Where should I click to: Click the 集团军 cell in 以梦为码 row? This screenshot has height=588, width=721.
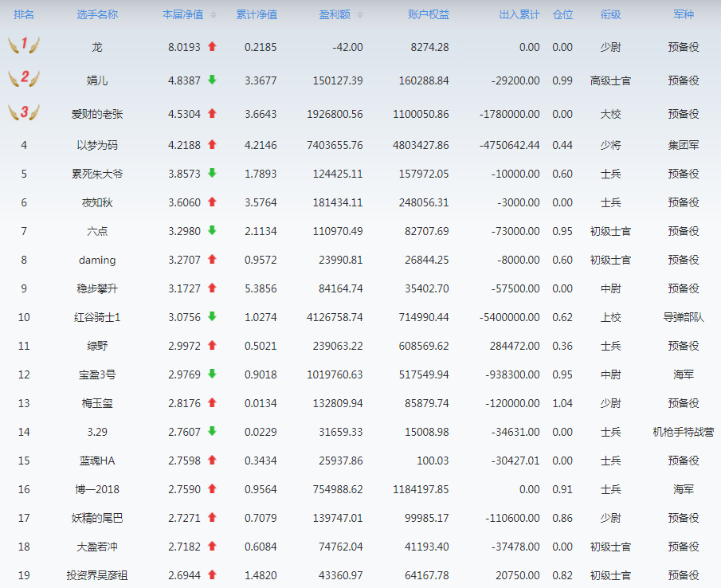pos(684,145)
